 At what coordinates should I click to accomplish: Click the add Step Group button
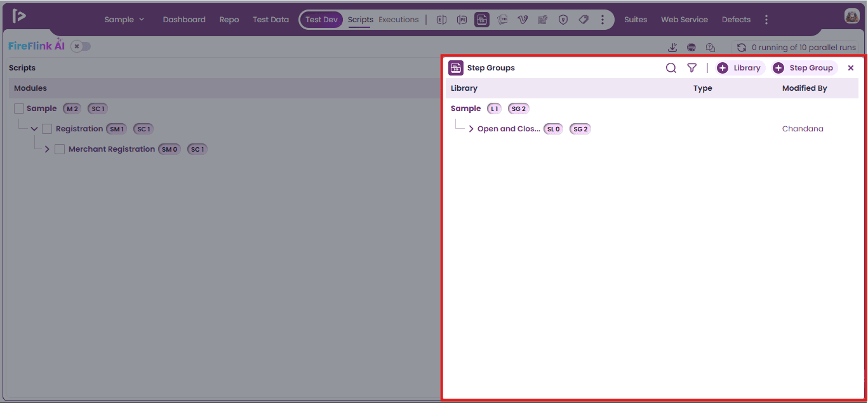click(805, 68)
